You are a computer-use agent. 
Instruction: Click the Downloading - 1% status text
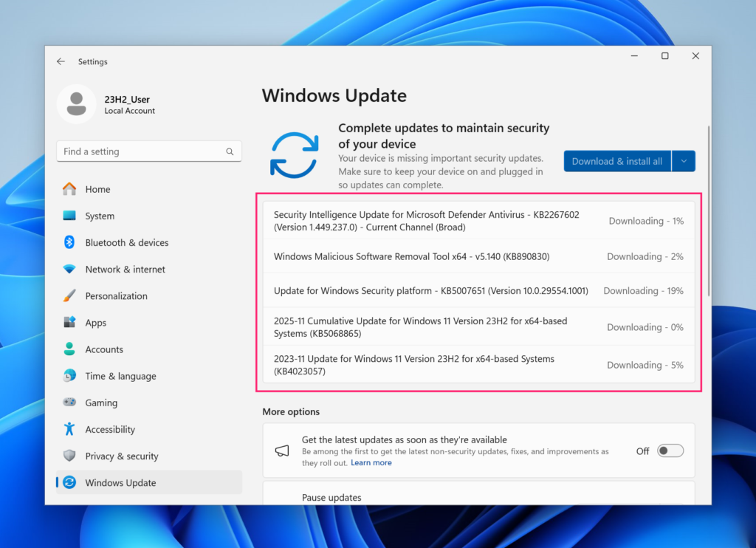click(x=646, y=221)
